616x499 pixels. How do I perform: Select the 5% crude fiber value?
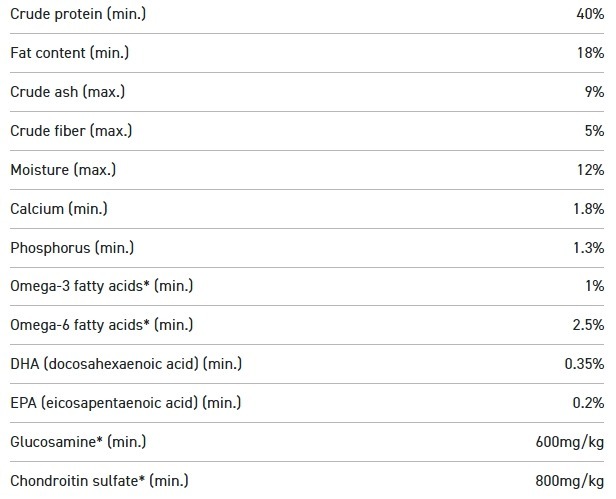(594, 131)
